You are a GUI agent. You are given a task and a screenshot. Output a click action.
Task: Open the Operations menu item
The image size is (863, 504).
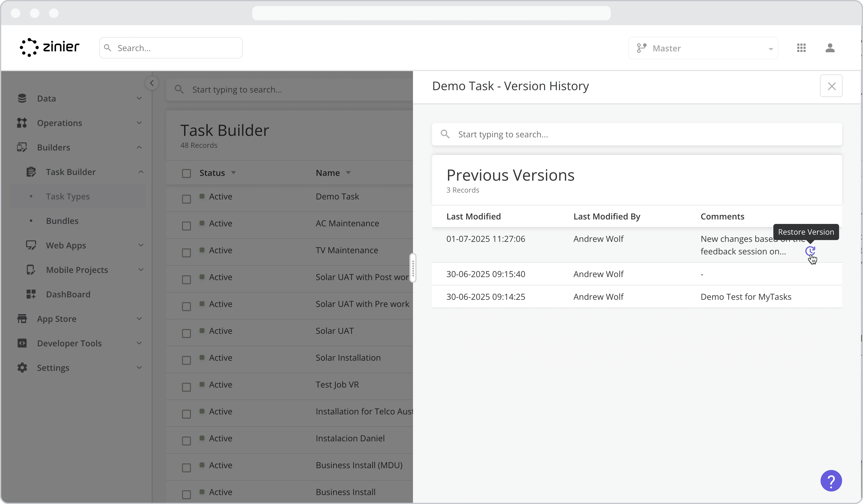pos(59,123)
